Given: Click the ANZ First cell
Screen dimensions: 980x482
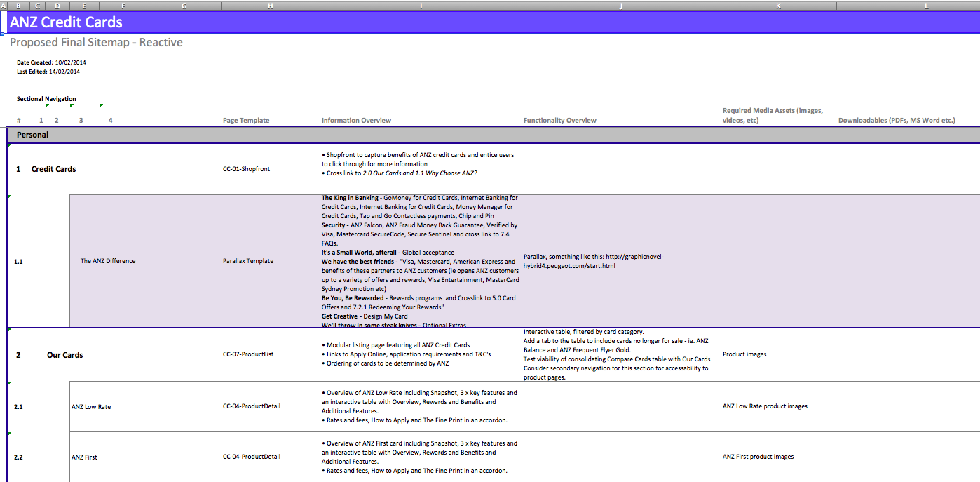Looking at the screenshot, I should coord(84,457).
